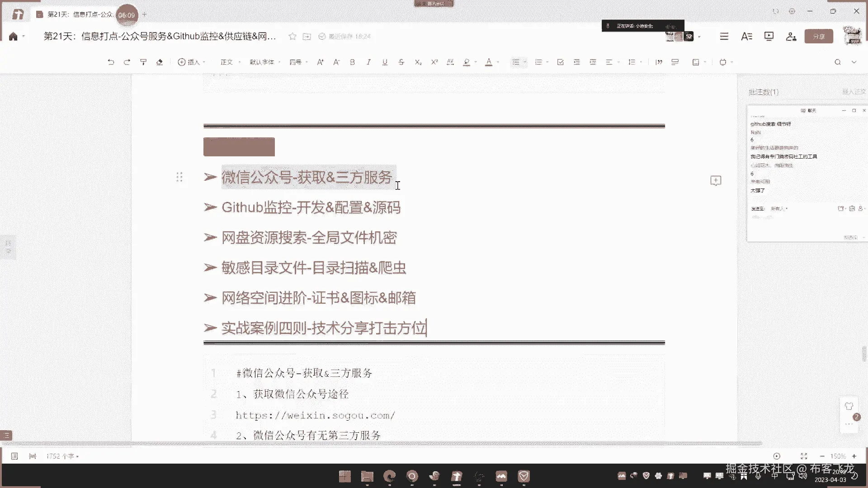
Task: Open the 插入 insert menu
Action: [x=192, y=62]
